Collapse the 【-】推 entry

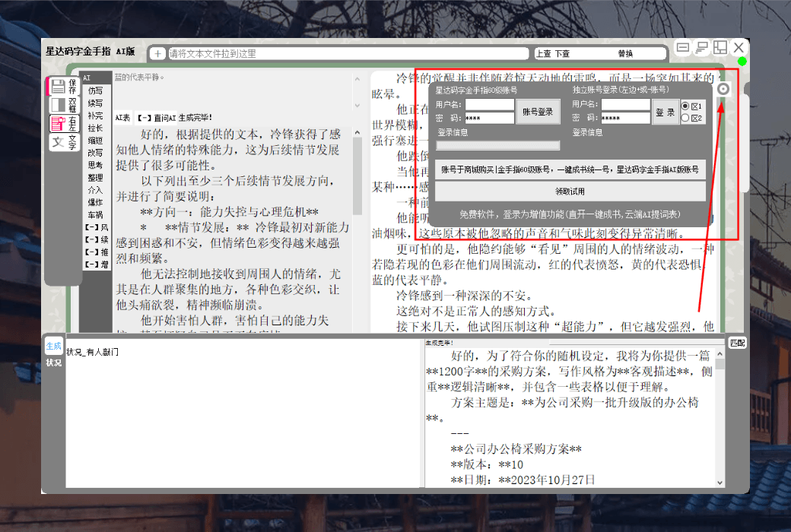tap(97, 252)
